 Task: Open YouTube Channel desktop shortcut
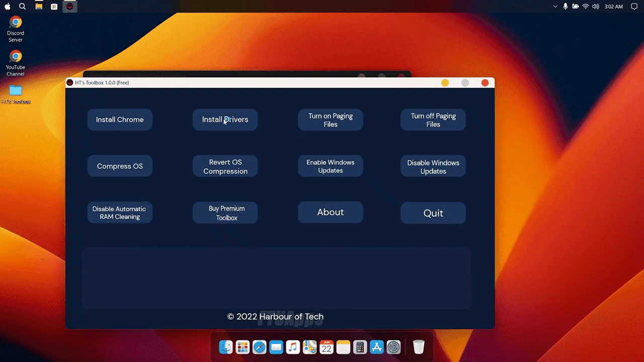16,64
